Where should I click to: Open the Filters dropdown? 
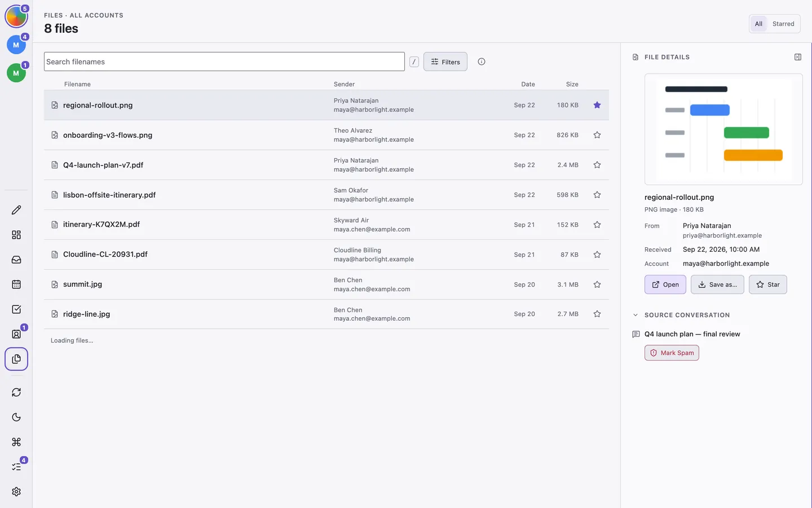point(445,62)
